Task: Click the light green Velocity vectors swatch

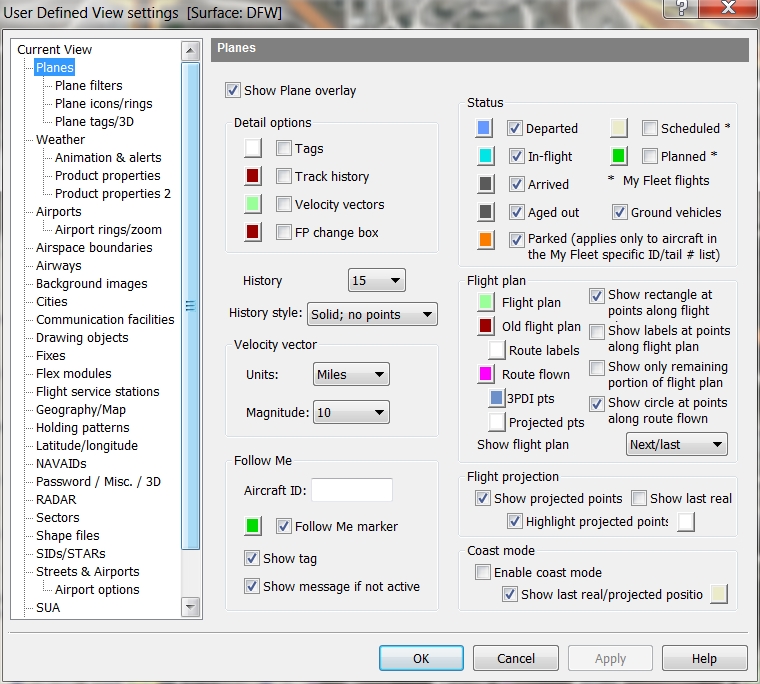Action: (253, 204)
